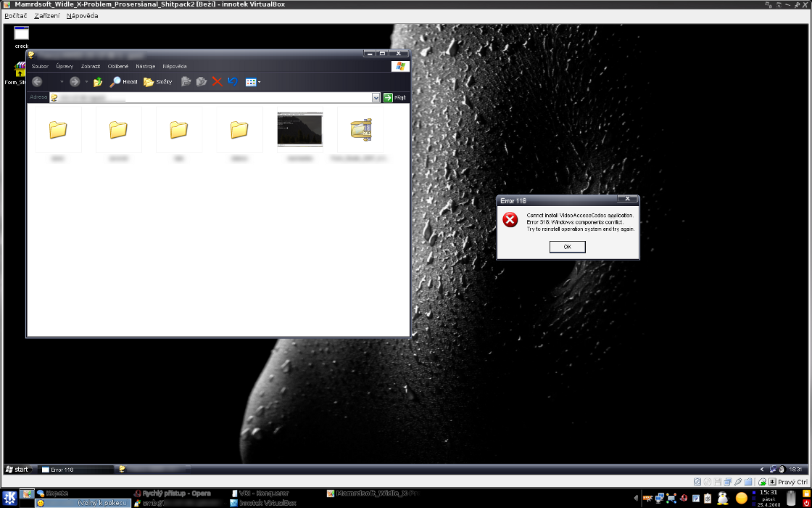Screen dimensions: 812x508
Task: Click inside the Explorer address field
Action: [210, 97]
